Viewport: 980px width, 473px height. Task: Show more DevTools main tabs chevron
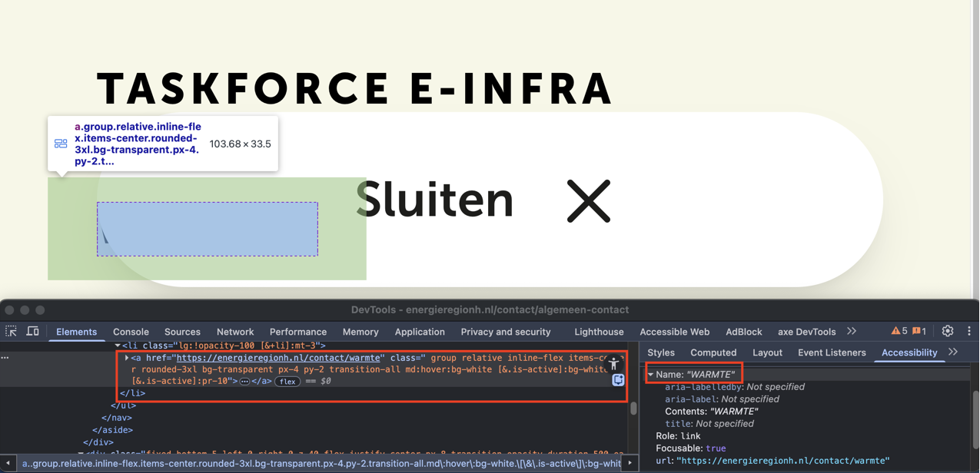point(852,332)
